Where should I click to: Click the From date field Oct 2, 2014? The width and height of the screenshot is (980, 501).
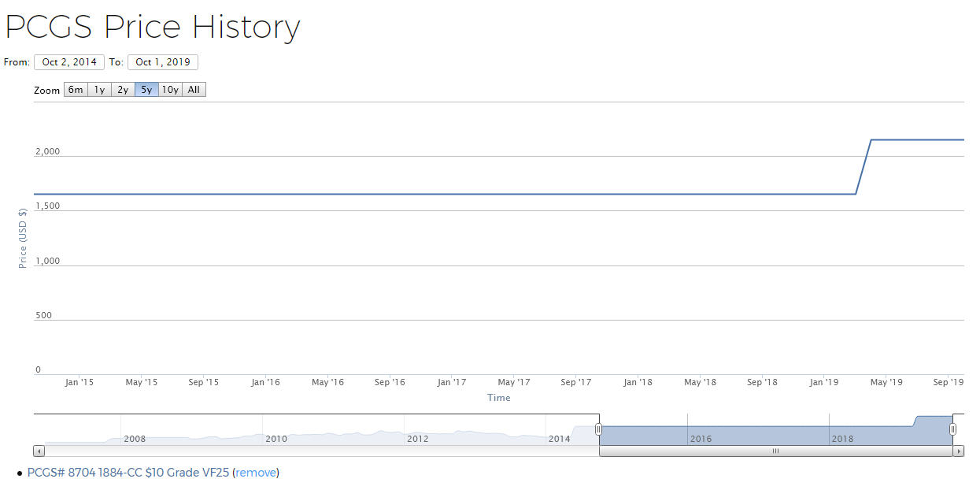pos(69,62)
